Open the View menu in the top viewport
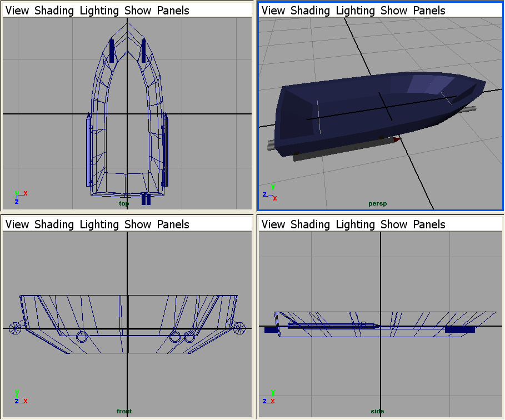 (17, 11)
